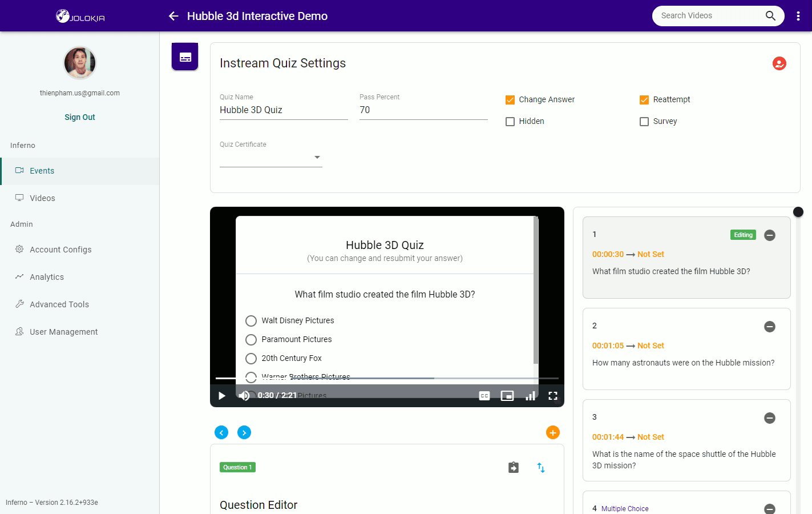Viewport: 812px width, 514px height.
Task: Click the purple quiz caption icon
Action: click(185, 57)
